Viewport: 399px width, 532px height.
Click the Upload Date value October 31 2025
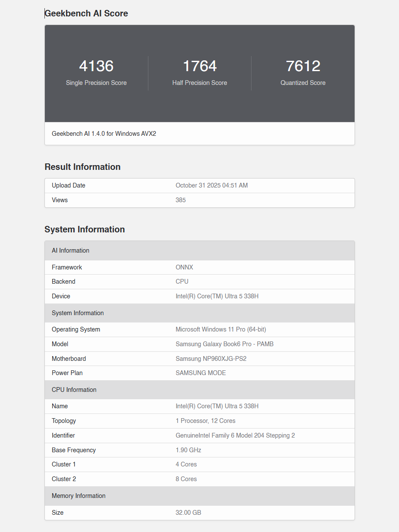(211, 185)
